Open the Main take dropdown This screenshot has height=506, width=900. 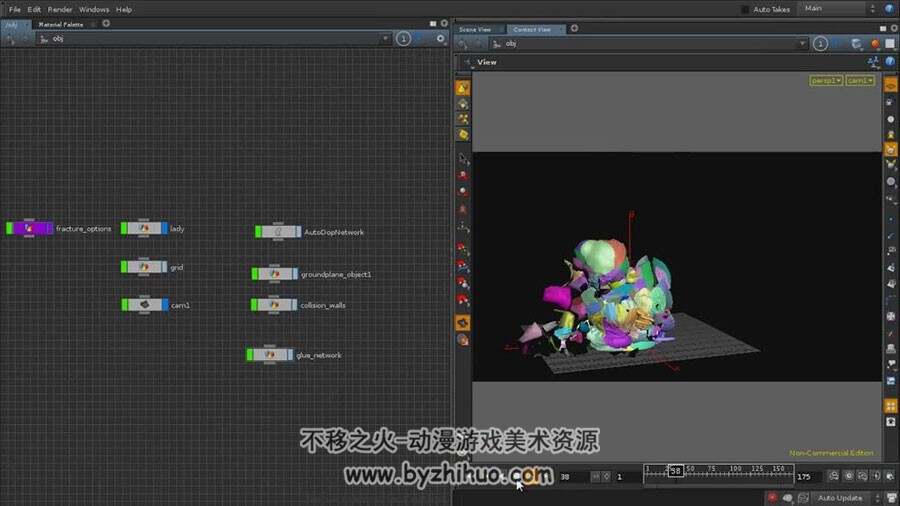click(839, 9)
